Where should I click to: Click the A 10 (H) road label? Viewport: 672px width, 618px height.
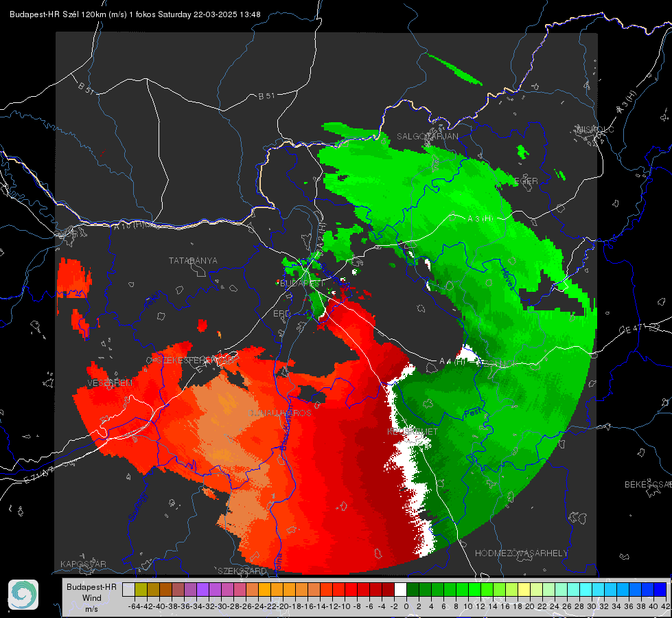point(128,226)
